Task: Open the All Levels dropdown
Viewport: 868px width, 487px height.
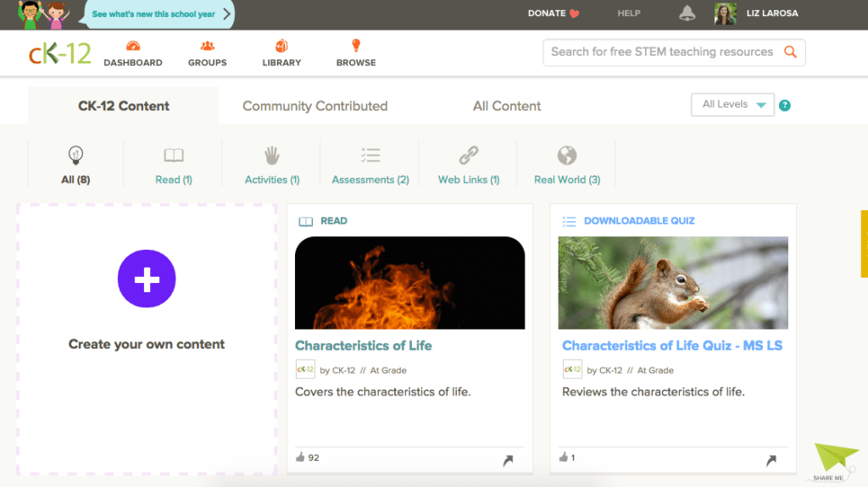Action: pos(732,104)
